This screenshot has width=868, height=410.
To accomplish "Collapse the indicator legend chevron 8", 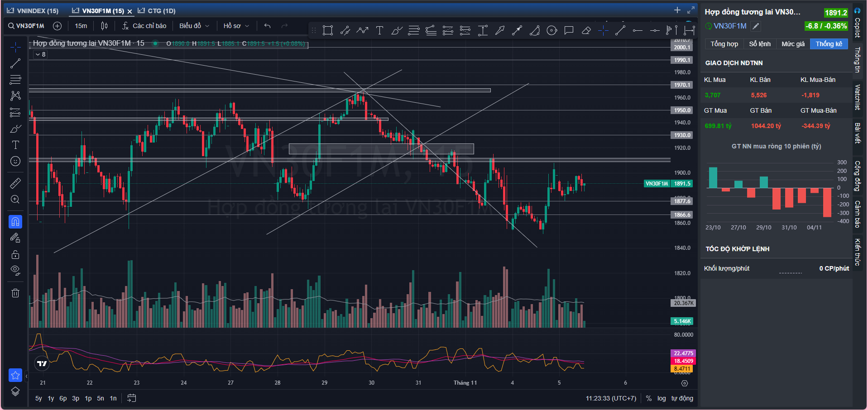I will pyautogui.click(x=40, y=54).
